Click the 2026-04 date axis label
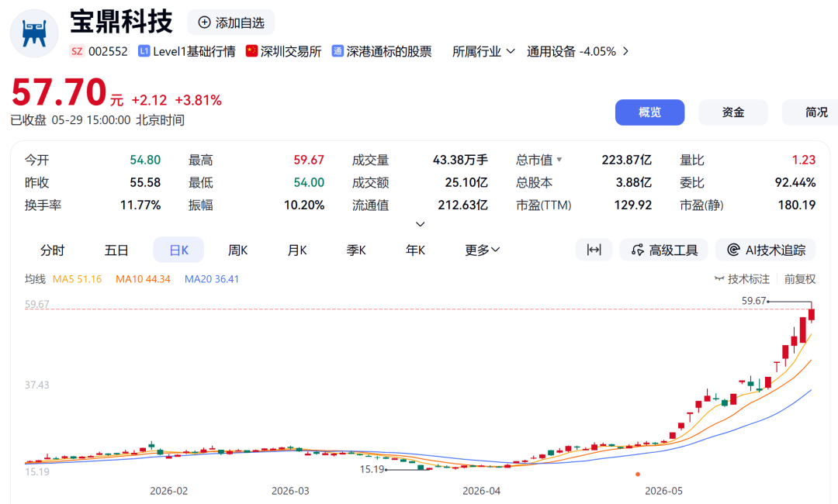This screenshot has width=838, height=504. pos(481,491)
